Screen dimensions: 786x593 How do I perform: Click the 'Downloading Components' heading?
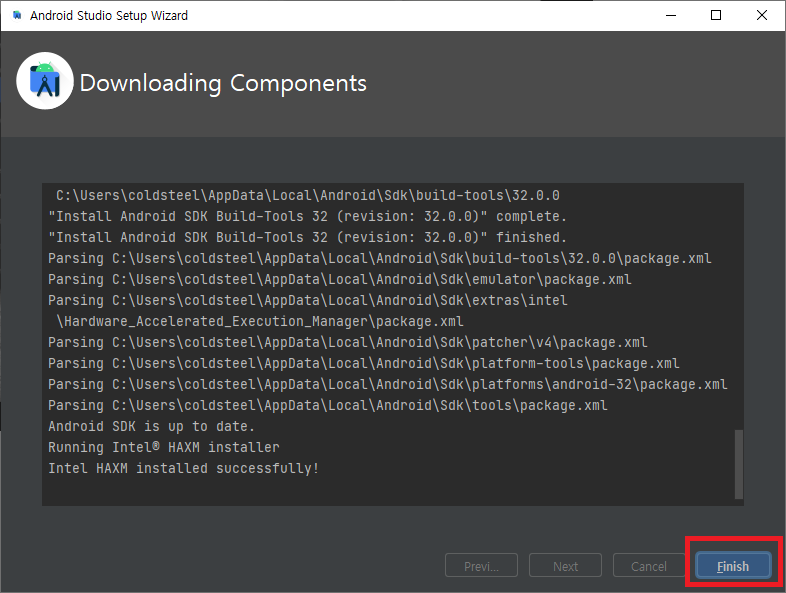coord(223,83)
